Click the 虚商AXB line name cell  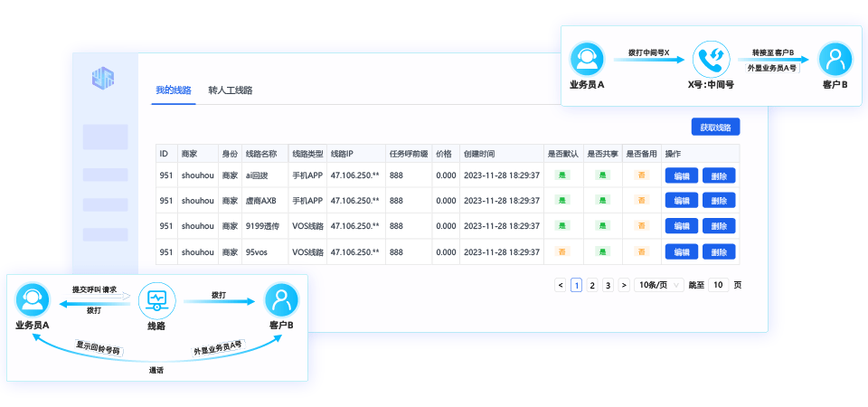tap(265, 201)
